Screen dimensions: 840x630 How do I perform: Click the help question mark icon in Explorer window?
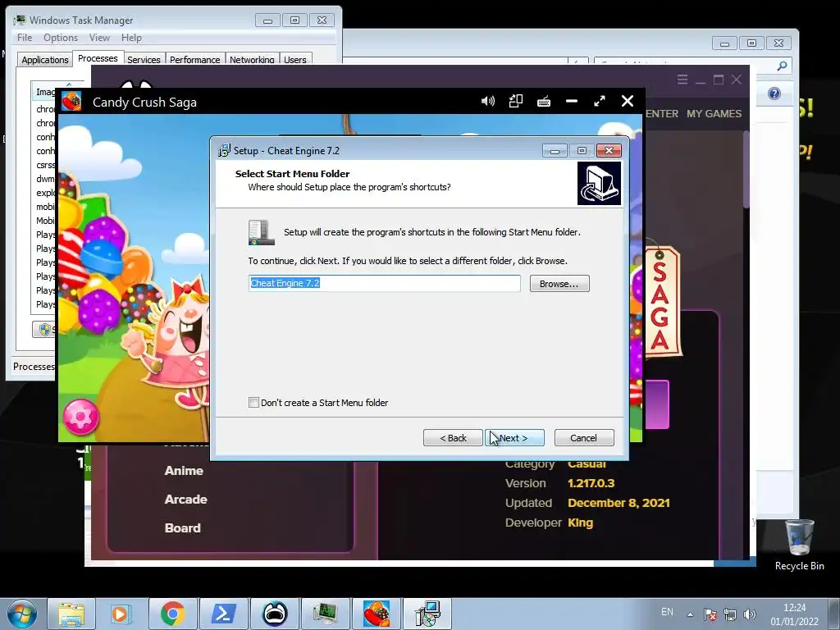774,94
